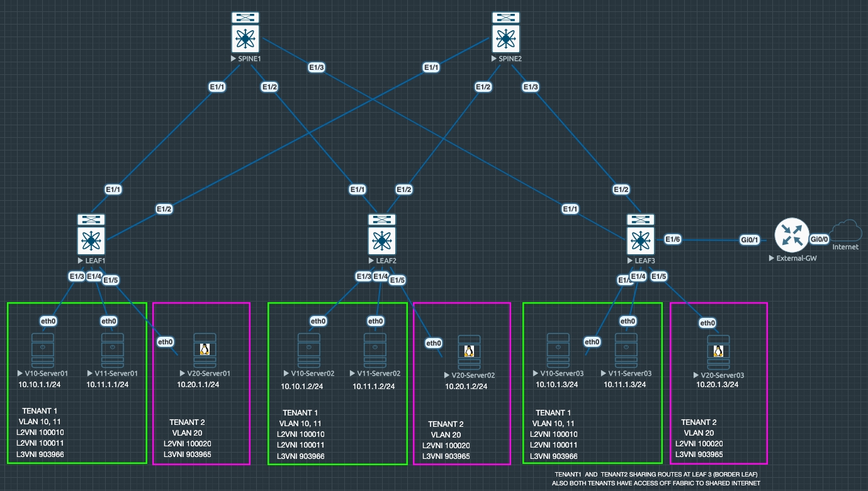Click the E1/5 port label under LEAF3
The image size is (868, 491).
tap(659, 276)
